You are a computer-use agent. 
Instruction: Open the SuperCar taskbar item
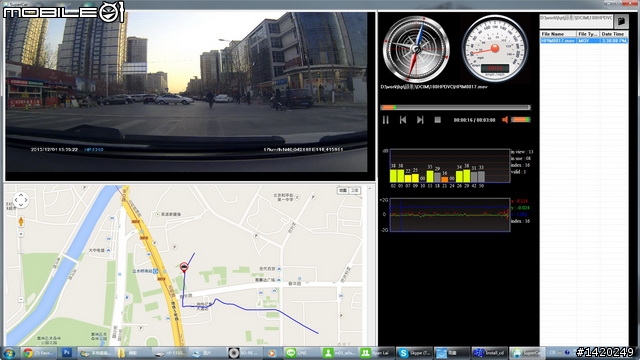tap(527, 353)
